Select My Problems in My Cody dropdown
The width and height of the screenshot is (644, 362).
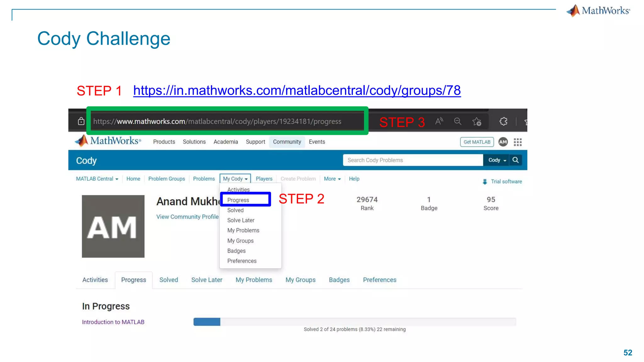coord(243,230)
